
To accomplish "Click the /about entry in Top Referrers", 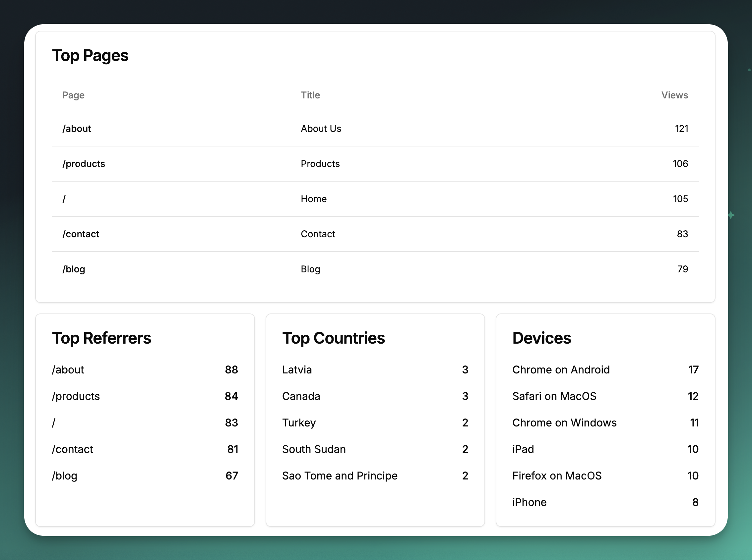I will coord(68,370).
